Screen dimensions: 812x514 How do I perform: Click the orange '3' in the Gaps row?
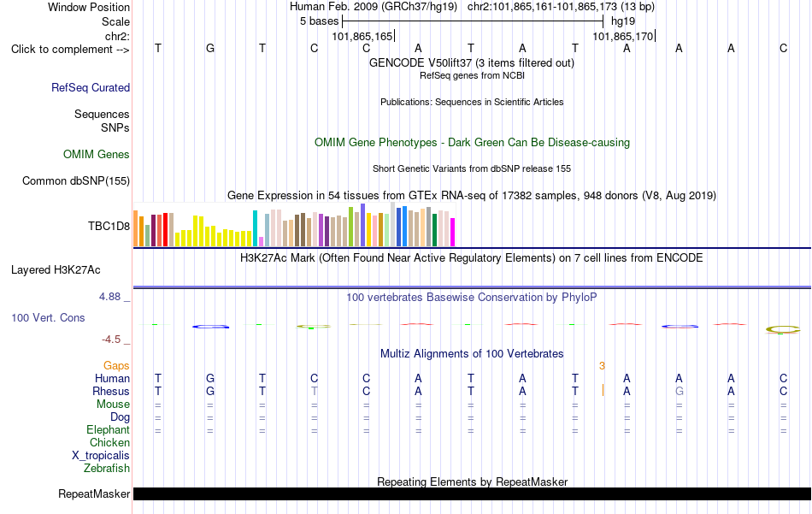(602, 366)
